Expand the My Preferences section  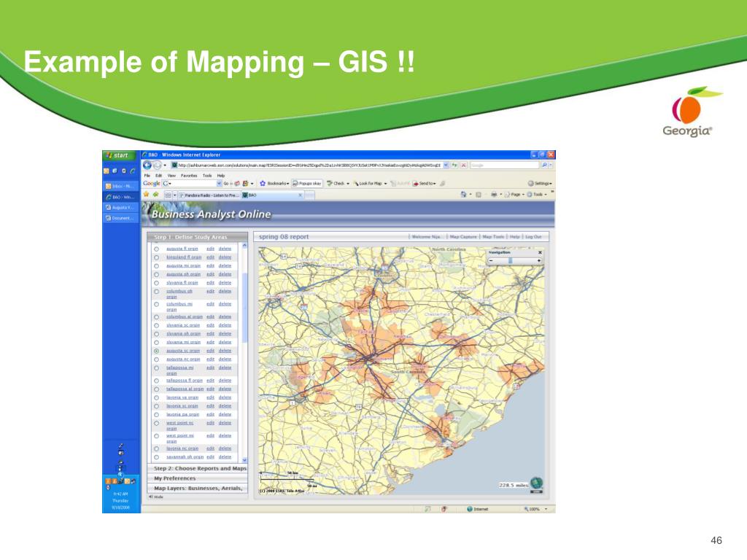pos(198,478)
